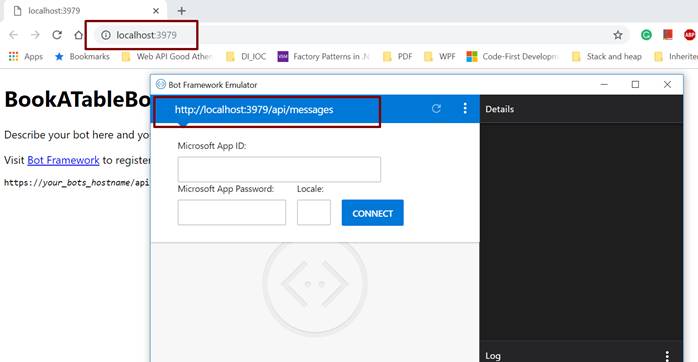Screen dimensions: 698x362
Task: Click the browser forward arrow
Action: [35, 35]
